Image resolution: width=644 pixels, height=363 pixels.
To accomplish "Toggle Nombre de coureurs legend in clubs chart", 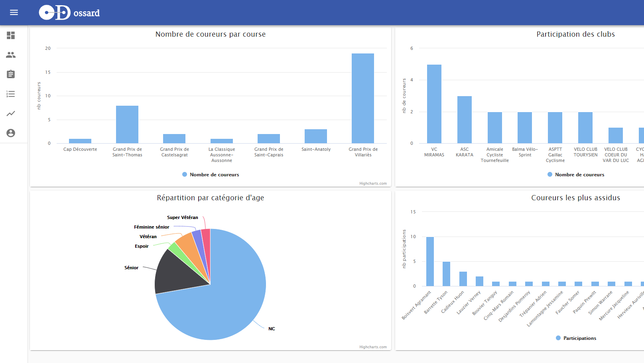I will [576, 175].
